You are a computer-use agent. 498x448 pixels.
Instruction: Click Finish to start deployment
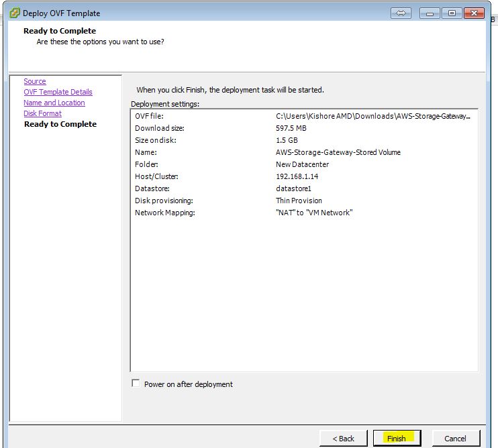(x=397, y=438)
